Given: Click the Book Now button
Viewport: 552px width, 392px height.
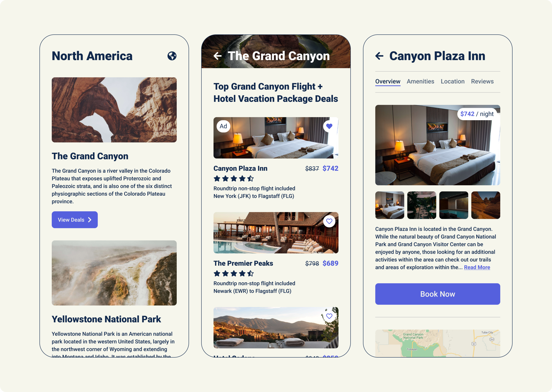Looking at the screenshot, I should pos(437,294).
